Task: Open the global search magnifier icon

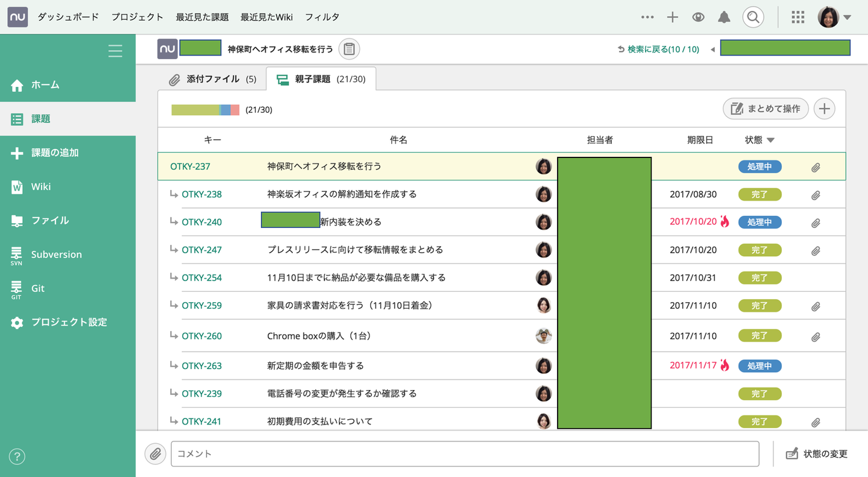Action: click(x=753, y=17)
